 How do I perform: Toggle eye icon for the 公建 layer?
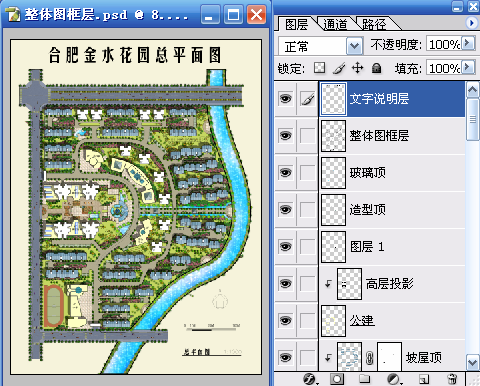pos(285,321)
